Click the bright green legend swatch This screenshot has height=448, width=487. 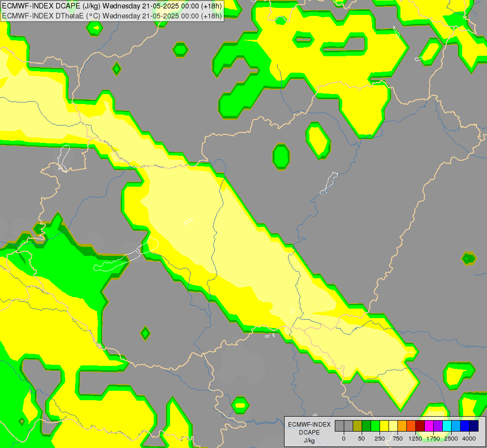375,426
